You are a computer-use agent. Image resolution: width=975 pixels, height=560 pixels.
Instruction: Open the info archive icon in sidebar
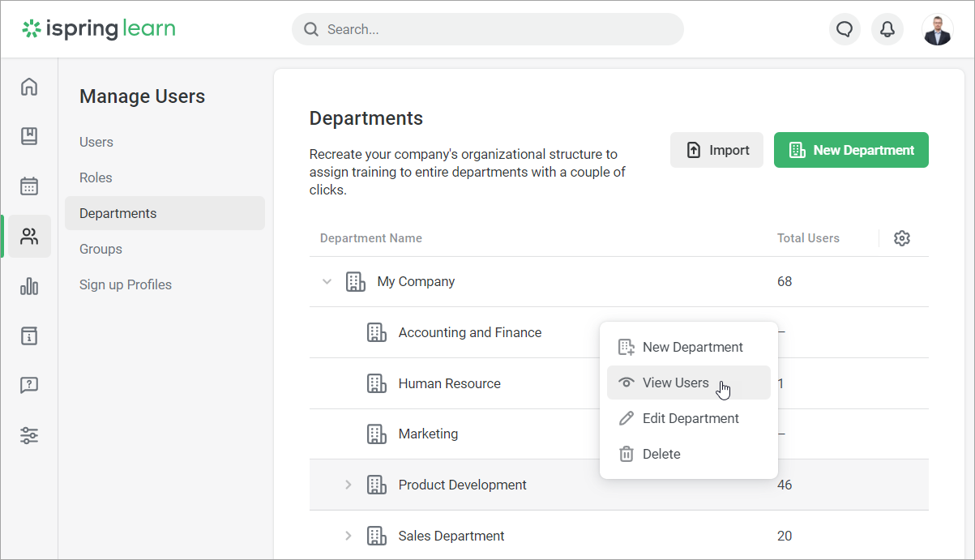pos(29,336)
